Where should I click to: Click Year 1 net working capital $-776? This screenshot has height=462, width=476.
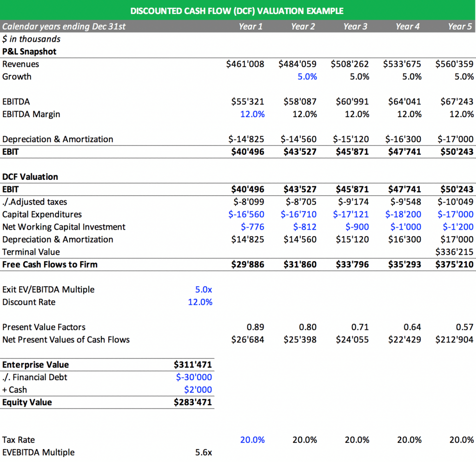pyautogui.click(x=252, y=227)
